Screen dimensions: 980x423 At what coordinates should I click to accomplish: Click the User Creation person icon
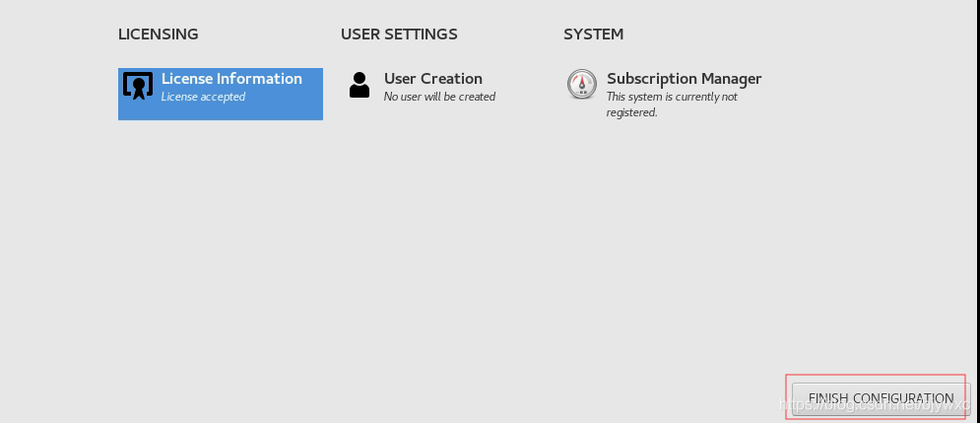pos(359,86)
